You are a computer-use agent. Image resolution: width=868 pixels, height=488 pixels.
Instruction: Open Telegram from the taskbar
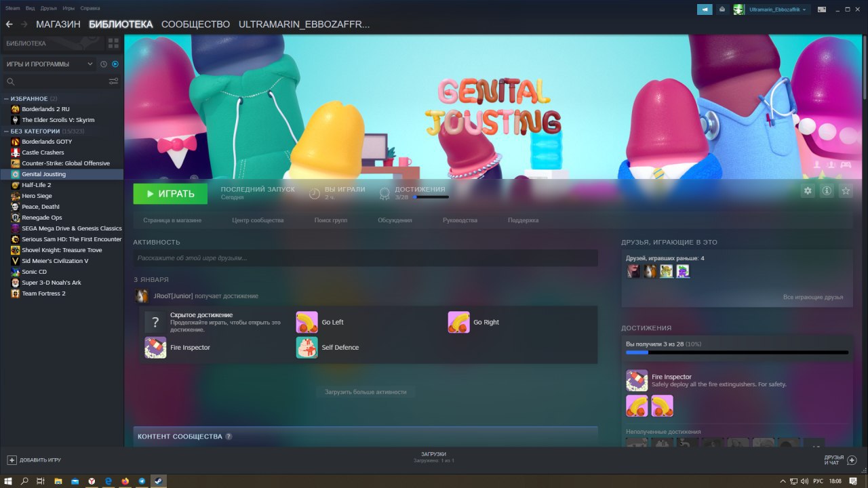tap(142, 481)
